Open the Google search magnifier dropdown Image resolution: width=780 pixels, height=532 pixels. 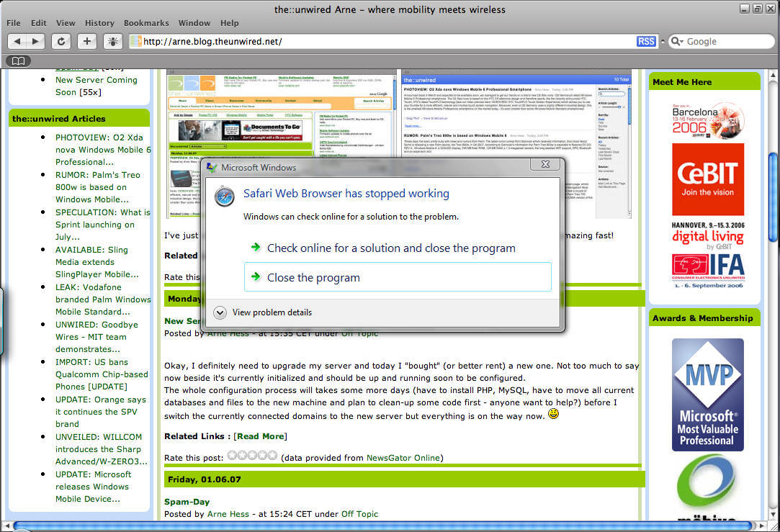point(677,42)
